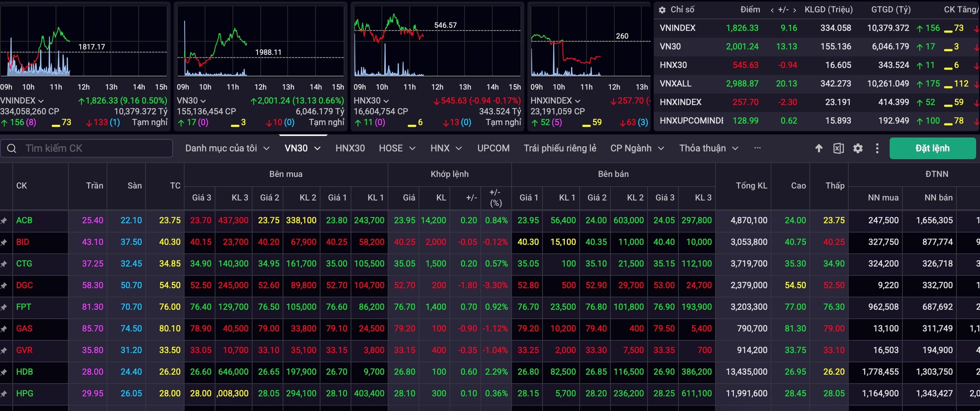The width and height of the screenshot is (980, 411).
Task: Open the VN30 selector below the second chart
Action: (x=191, y=101)
